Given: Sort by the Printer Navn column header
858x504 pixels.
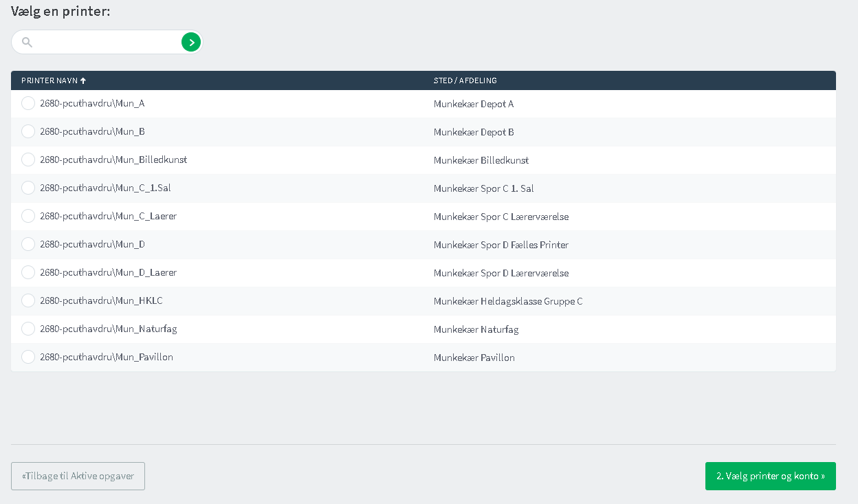Looking at the screenshot, I should 49,80.
